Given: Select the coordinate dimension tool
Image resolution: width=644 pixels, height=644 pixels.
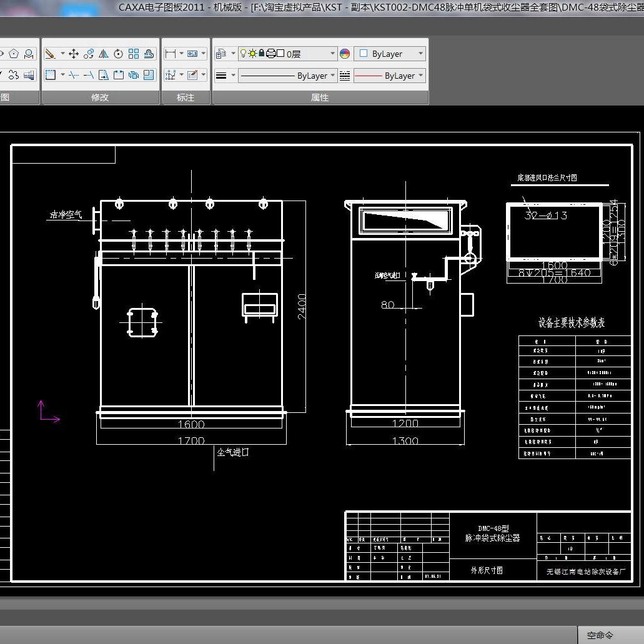Looking at the screenshot, I should pos(170,75).
